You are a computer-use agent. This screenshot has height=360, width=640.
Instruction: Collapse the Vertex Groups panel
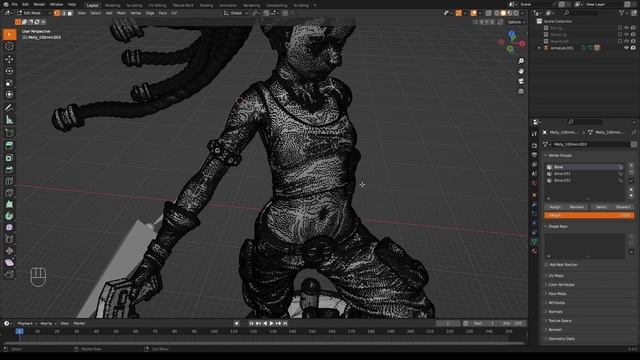560,156
